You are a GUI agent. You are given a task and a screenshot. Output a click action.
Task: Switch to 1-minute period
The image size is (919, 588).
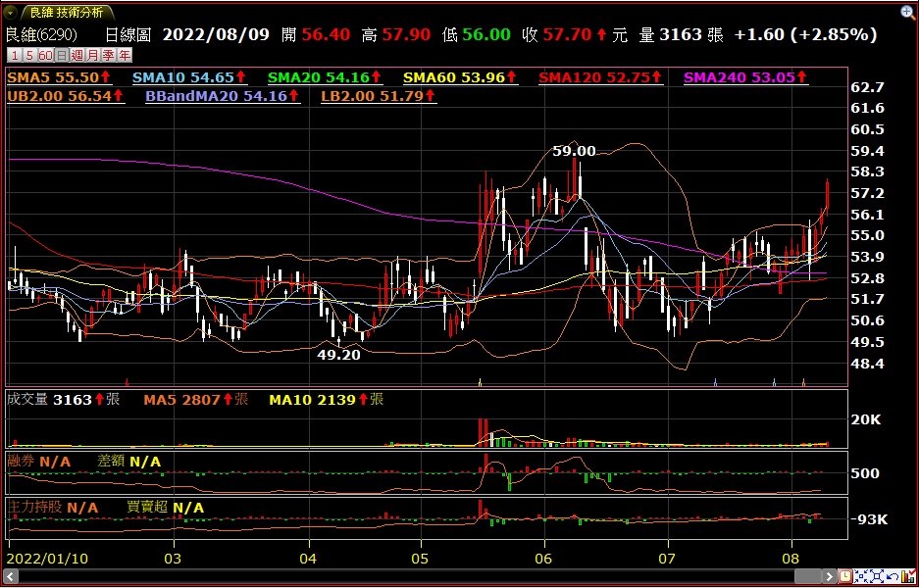[x=15, y=55]
